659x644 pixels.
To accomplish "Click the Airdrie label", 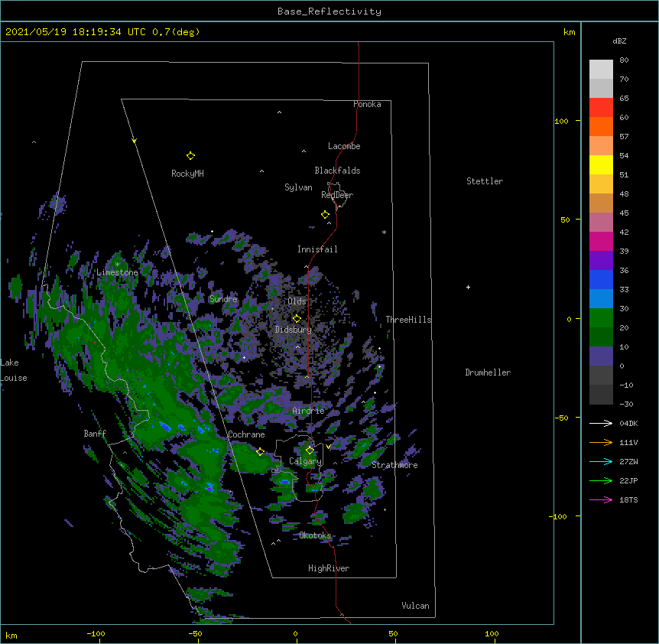I will (x=309, y=411).
